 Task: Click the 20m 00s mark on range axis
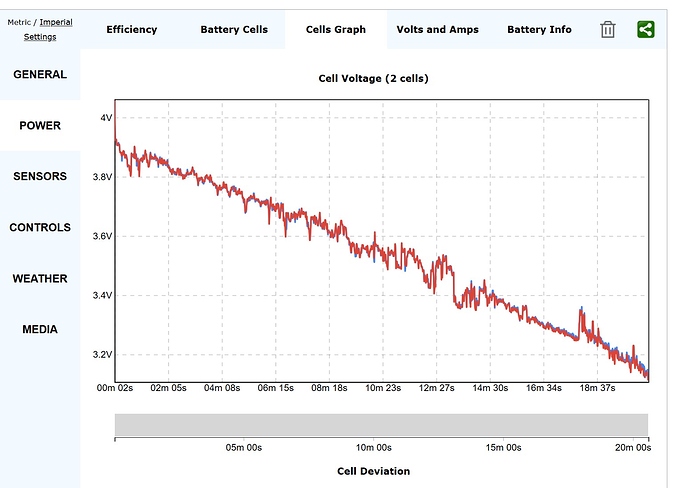tap(633, 448)
